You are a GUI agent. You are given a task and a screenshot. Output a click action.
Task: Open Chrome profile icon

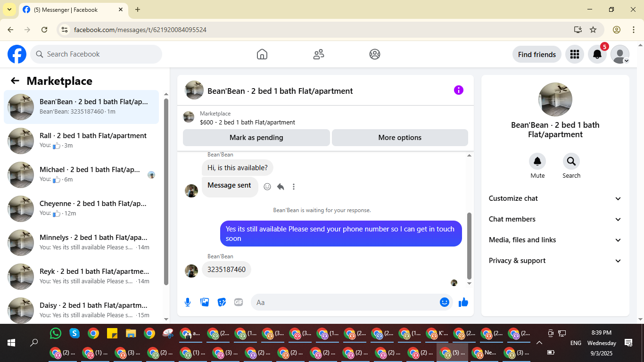(617, 30)
